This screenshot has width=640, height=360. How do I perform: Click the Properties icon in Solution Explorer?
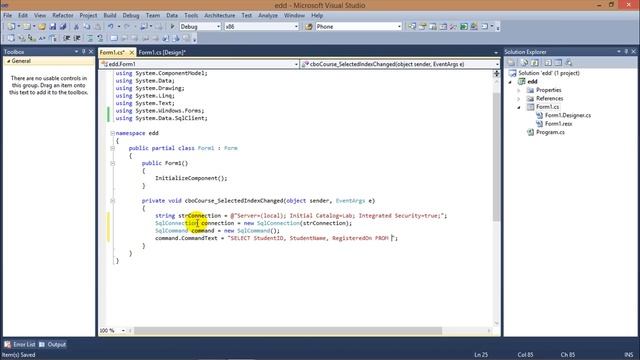coord(511,62)
